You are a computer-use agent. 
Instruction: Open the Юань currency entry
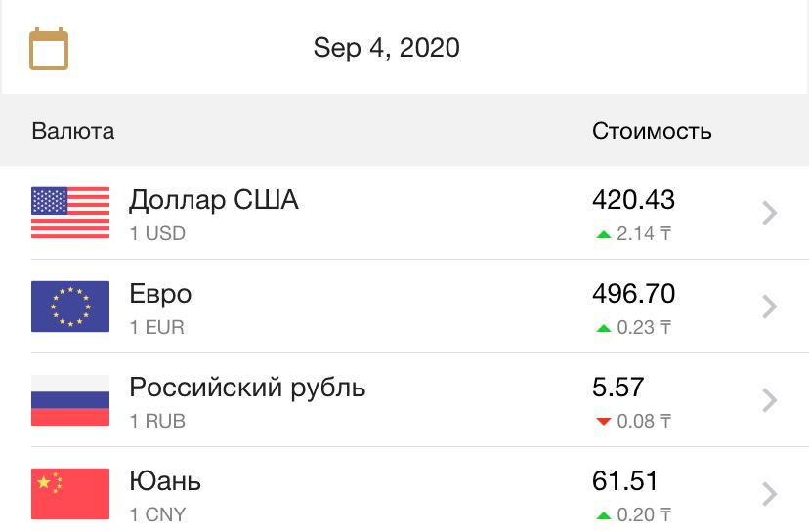point(404,490)
